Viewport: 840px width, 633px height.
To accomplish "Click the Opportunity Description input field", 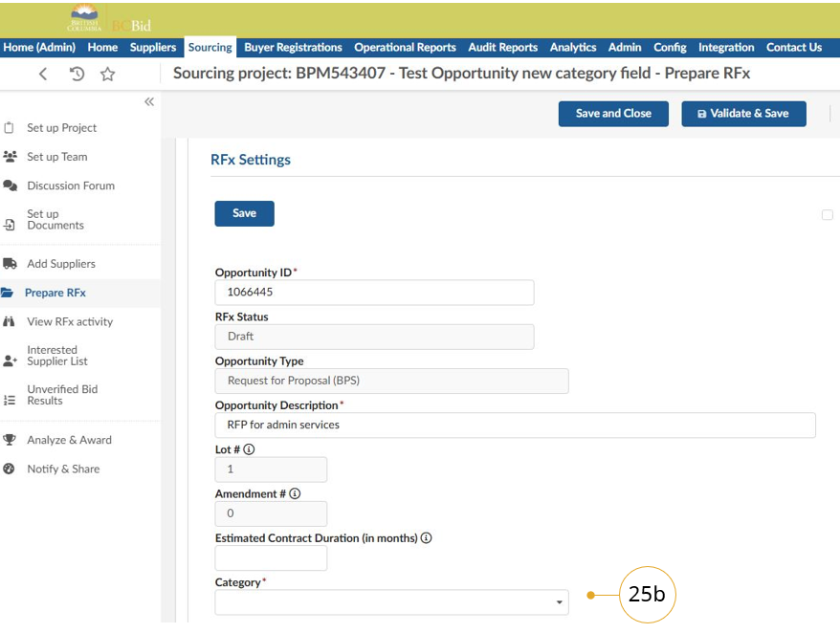I will tap(515, 425).
